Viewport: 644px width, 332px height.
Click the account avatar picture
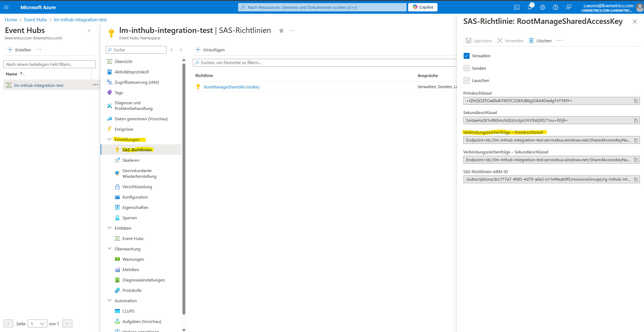point(639,8)
